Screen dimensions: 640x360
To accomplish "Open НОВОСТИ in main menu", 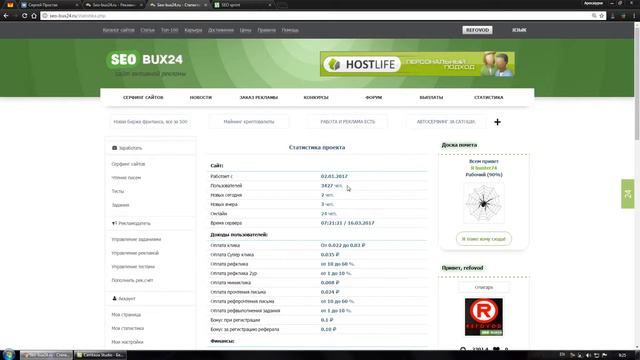I will (x=200, y=98).
